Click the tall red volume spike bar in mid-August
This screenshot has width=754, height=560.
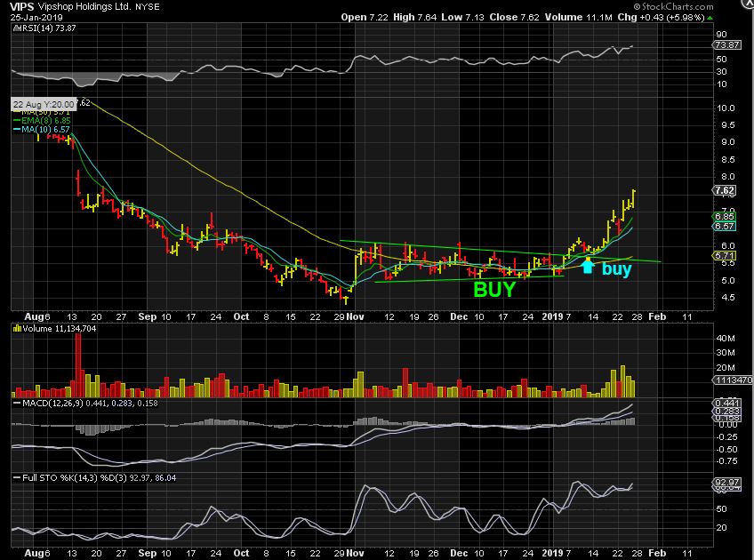(78, 364)
